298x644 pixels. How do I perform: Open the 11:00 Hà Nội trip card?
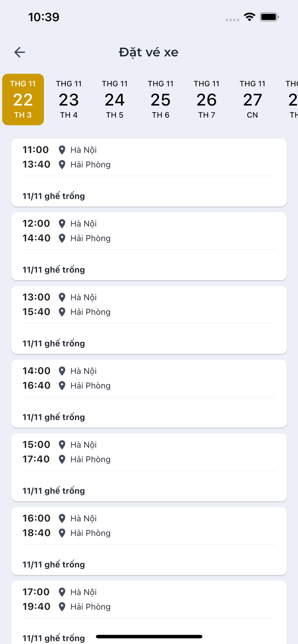[x=149, y=172]
